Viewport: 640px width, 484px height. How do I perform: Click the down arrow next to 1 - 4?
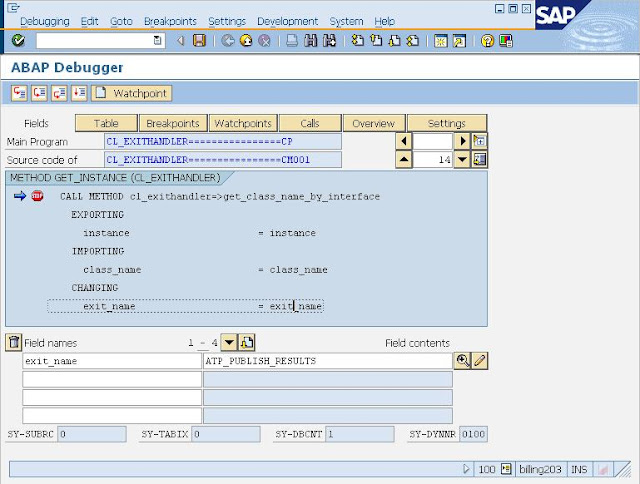(x=229, y=342)
